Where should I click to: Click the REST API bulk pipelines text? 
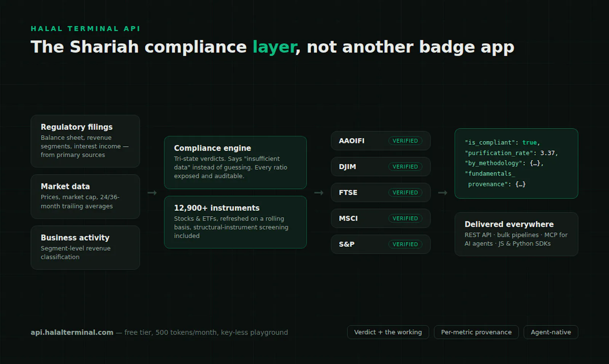click(x=516, y=239)
